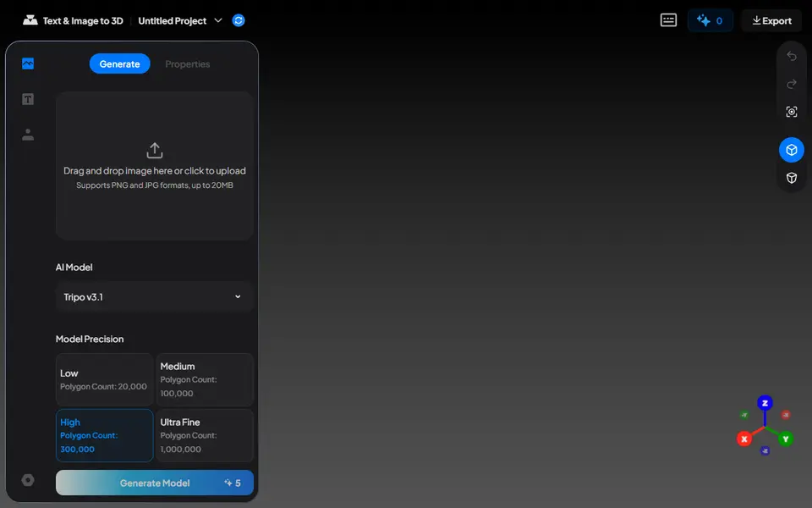Image resolution: width=812 pixels, height=508 pixels.
Task: Click the image drag and drop upload area
Action: tap(154, 166)
